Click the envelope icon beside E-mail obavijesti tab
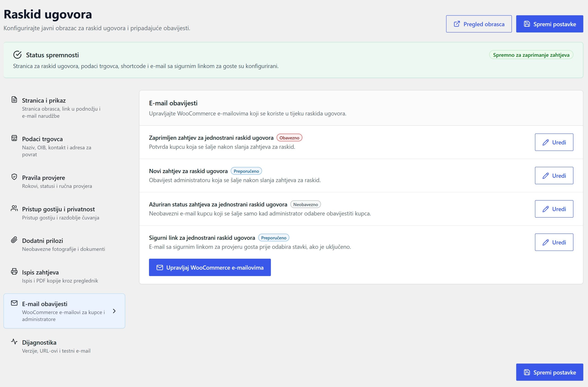588x387 pixels. coord(14,303)
